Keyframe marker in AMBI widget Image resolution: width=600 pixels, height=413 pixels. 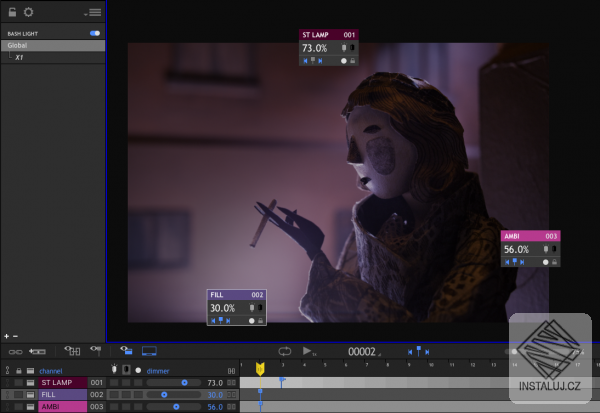tap(515, 261)
